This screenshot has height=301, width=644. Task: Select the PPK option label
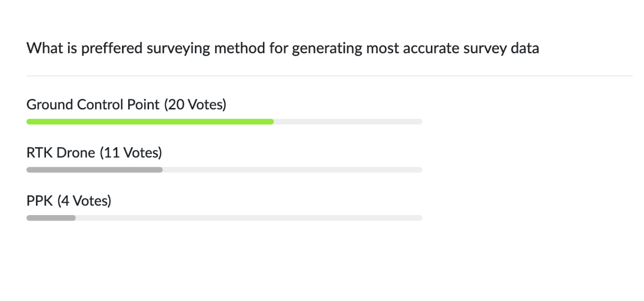(x=40, y=201)
